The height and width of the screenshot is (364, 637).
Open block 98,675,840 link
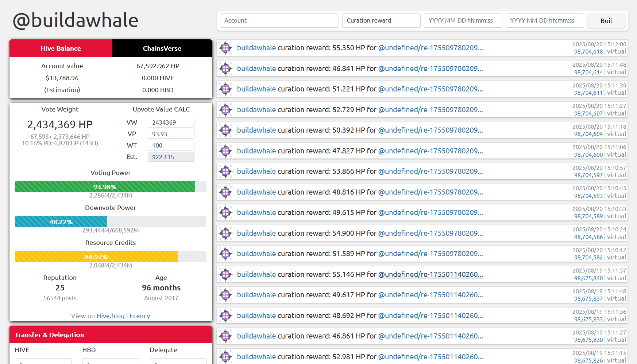588,278
